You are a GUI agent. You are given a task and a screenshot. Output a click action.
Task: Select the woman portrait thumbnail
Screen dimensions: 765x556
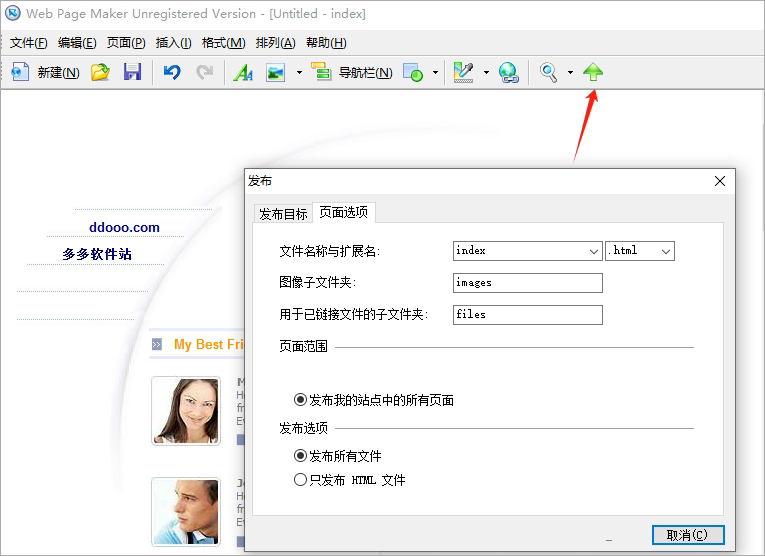pos(186,411)
